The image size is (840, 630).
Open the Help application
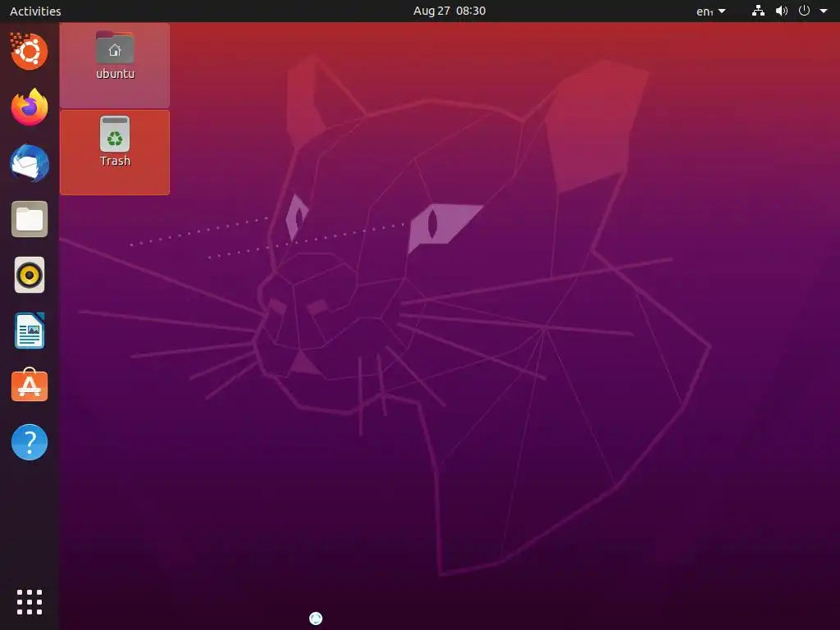30,442
